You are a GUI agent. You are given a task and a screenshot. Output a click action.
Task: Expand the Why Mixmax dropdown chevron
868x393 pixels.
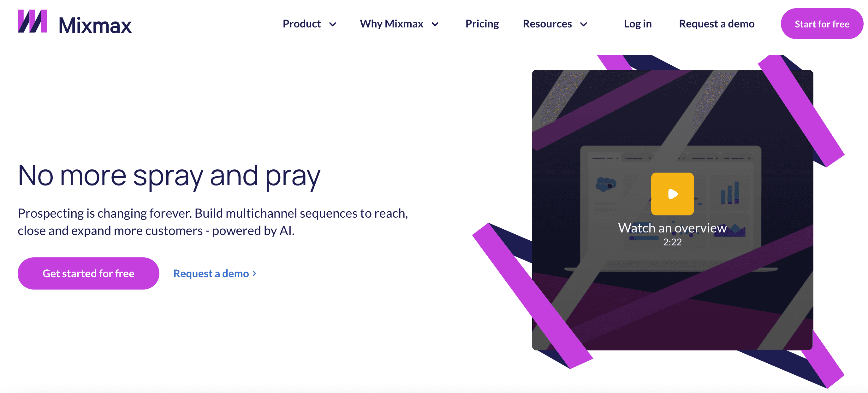click(435, 24)
